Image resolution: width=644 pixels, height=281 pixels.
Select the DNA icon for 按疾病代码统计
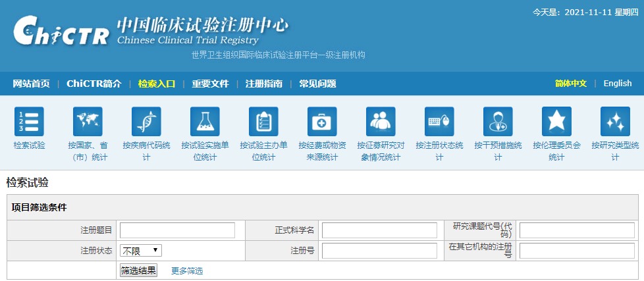point(146,122)
